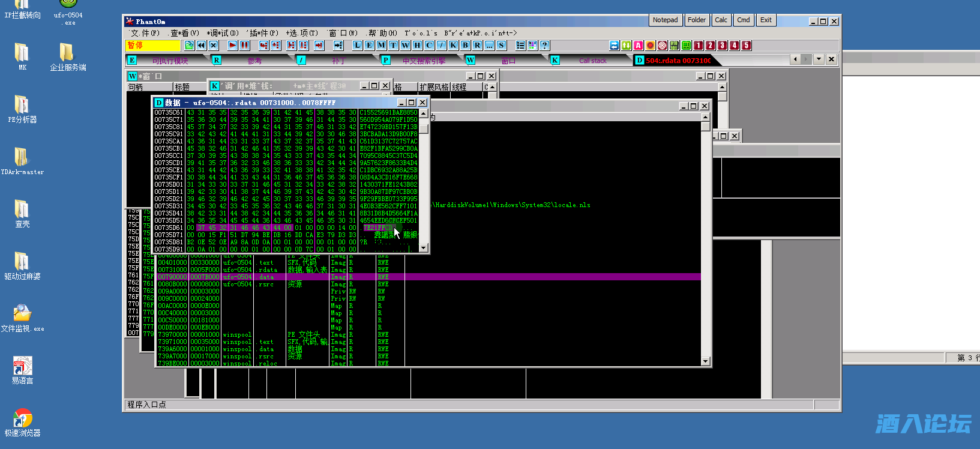Click the Restart program rewind icon

pyautogui.click(x=201, y=46)
